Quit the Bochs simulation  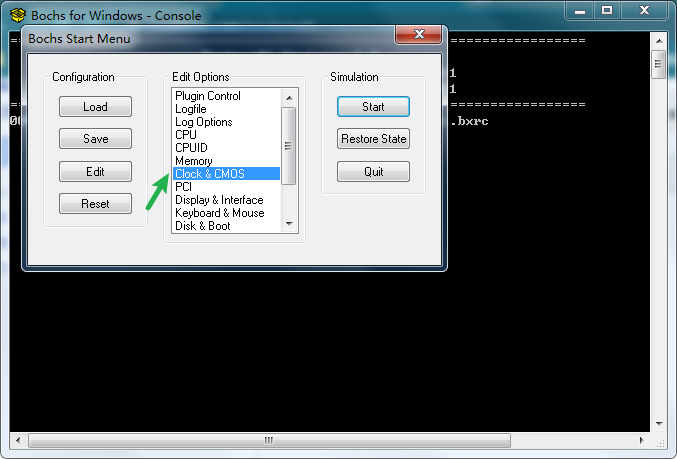(373, 171)
